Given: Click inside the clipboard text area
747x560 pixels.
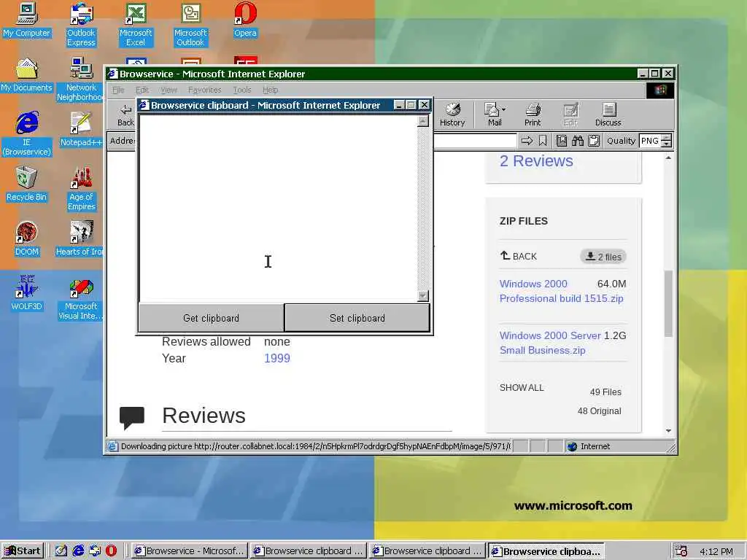Looking at the screenshot, I should (278, 208).
